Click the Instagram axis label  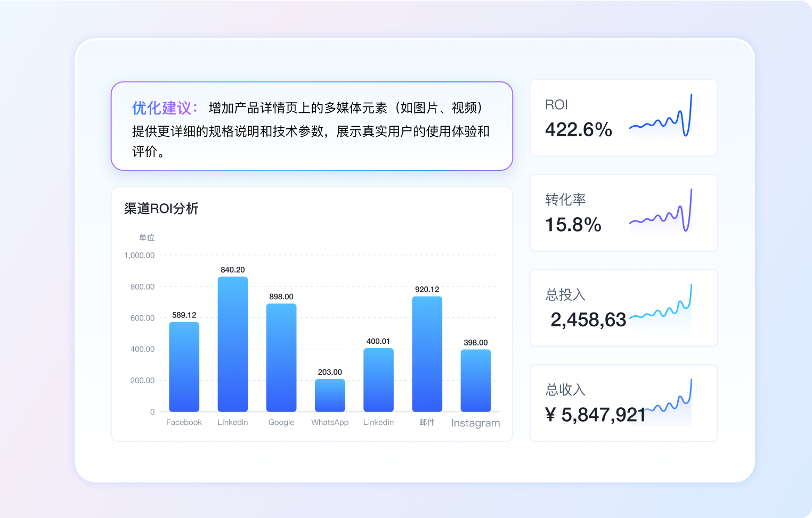tap(476, 423)
